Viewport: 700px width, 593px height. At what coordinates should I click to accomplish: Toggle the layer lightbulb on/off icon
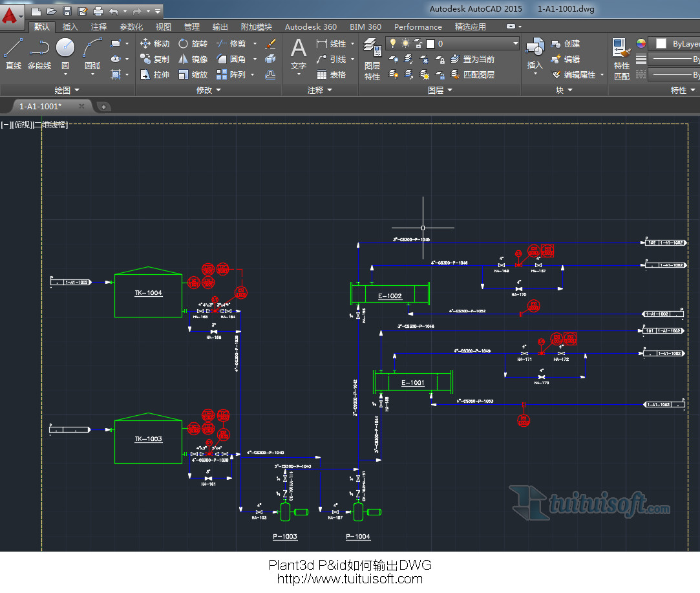click(x=392, y=43)
